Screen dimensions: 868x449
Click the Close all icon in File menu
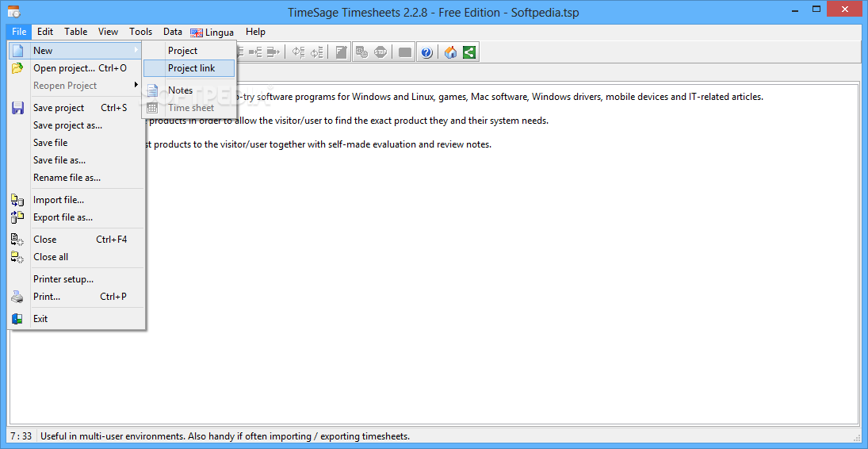point(17,257)
